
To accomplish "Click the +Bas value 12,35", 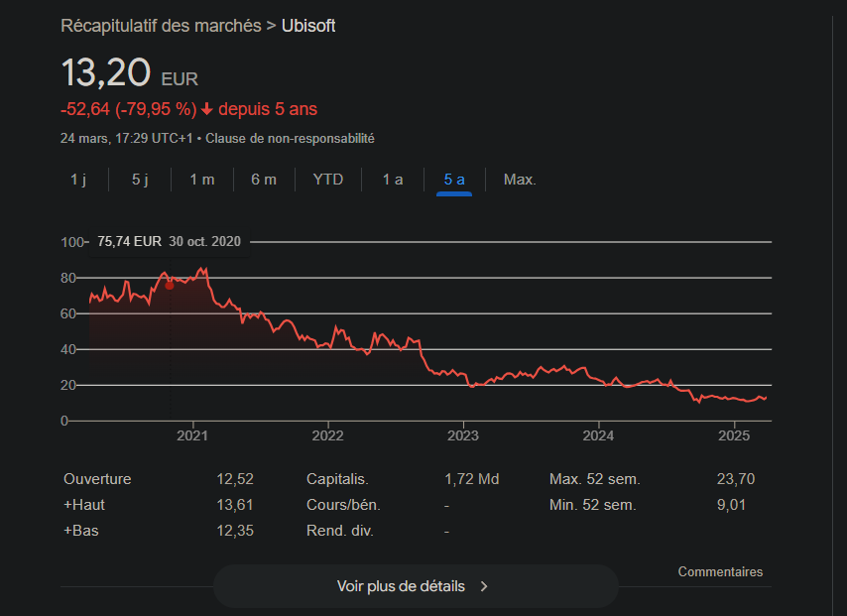I will click(x=235, y=531).
